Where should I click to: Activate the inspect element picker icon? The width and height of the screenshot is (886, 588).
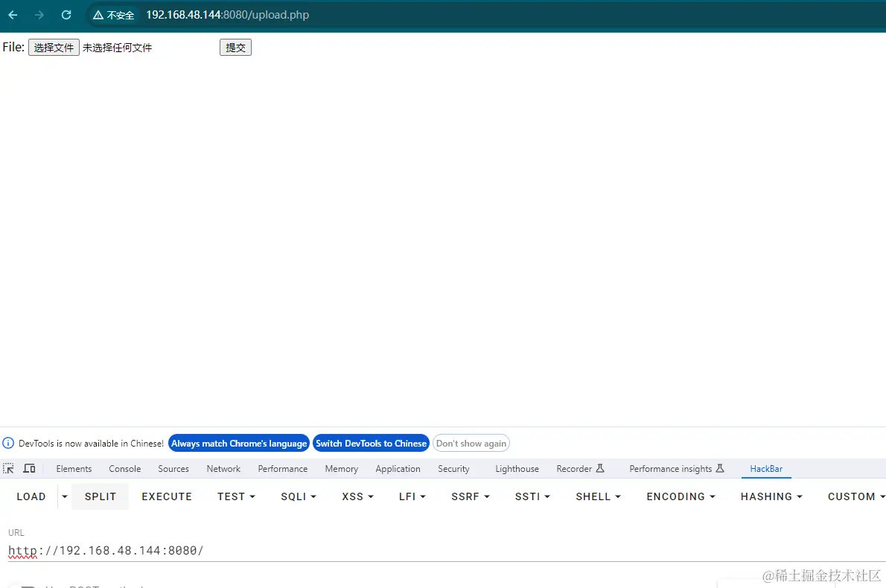pos(8,468)
